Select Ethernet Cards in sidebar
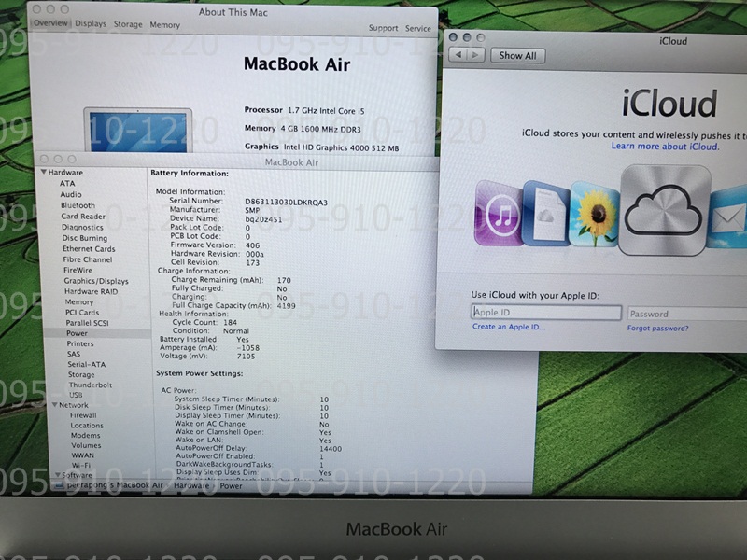This screenshot has height=560, width=747. point(89,248)
